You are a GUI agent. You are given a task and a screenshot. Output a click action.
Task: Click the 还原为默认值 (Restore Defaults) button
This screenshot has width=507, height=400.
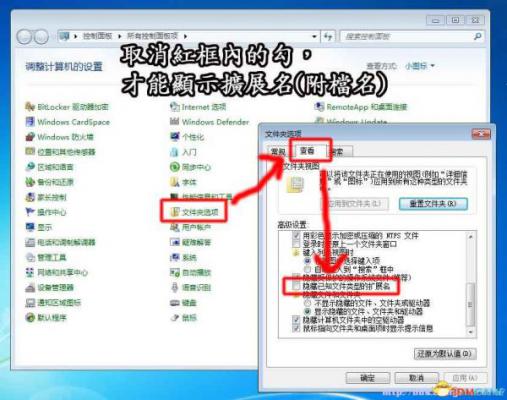445,354
